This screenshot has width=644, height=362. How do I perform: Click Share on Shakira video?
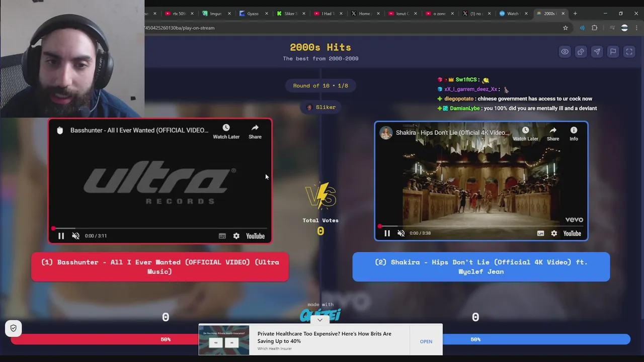coord(553,134)
